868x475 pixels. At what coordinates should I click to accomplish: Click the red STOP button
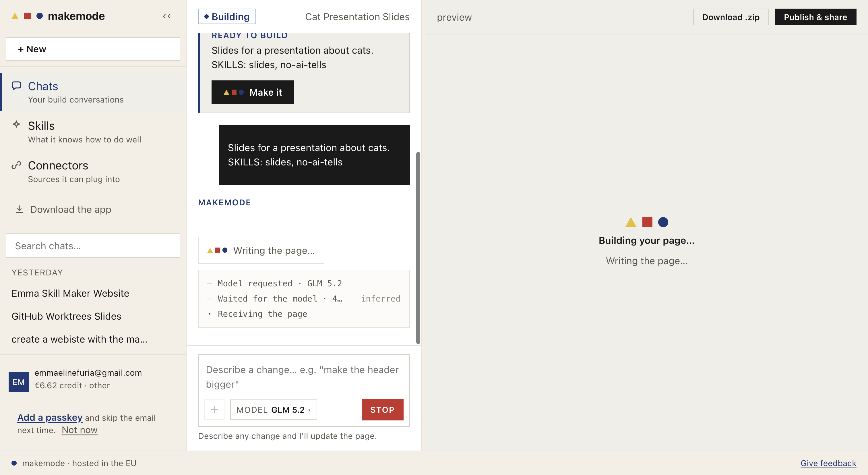click(382, 409)
